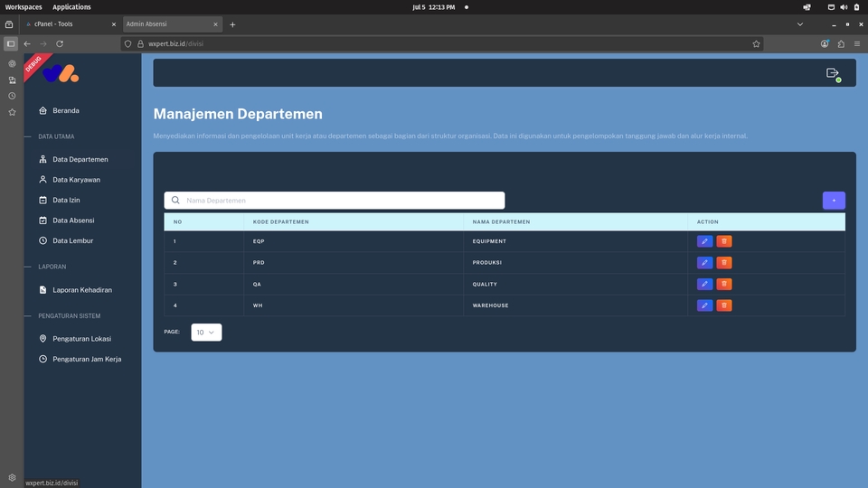Open Data Karyawan in the sidebar
Screen dimensions: 868x488
pyautogui.click(x=76, y=180)
